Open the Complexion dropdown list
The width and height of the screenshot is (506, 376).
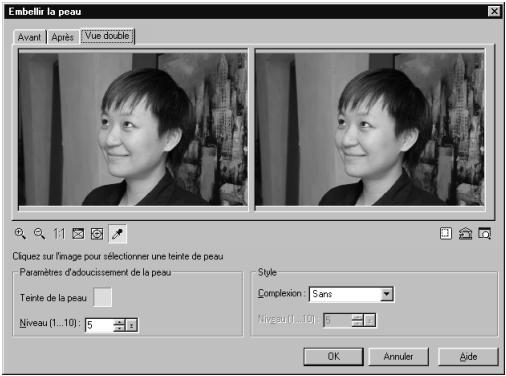[386, 294]
